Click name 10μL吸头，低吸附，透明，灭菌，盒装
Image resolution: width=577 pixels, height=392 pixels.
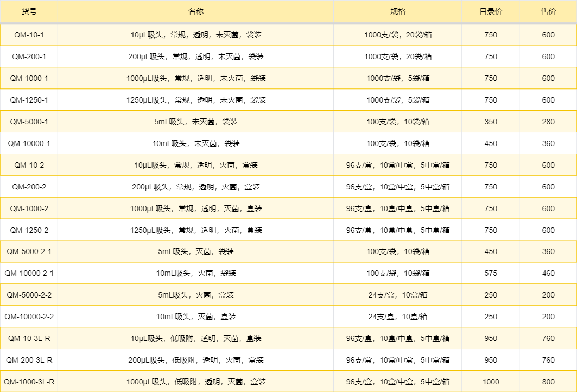196,339
